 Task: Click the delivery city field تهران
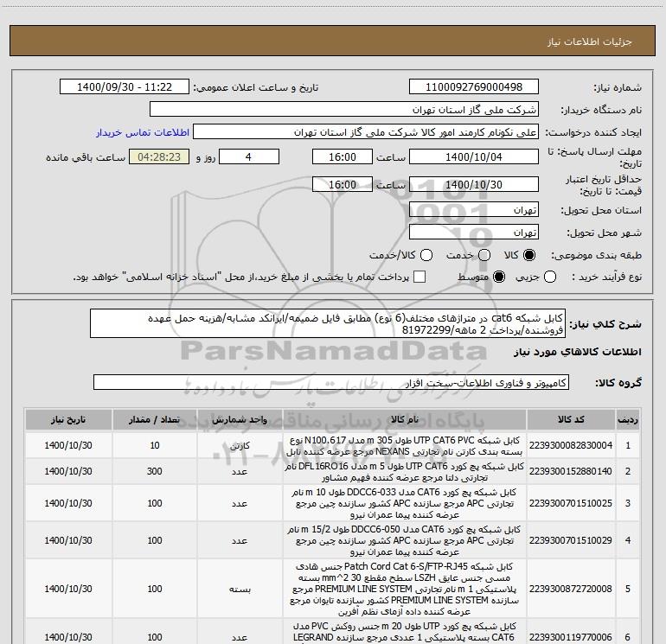point(474,233)
